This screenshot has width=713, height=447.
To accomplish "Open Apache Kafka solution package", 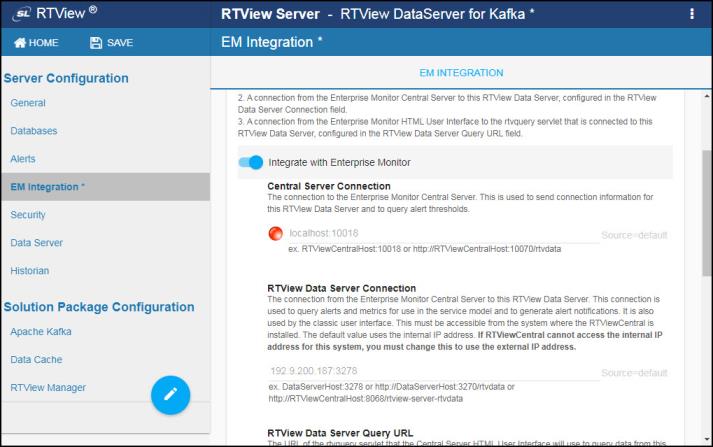I will 41,331.
